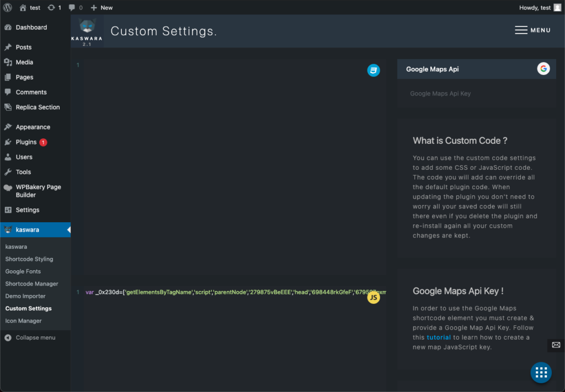Click the Replica Section icon

pyautogui.click(x=8, y=108)
